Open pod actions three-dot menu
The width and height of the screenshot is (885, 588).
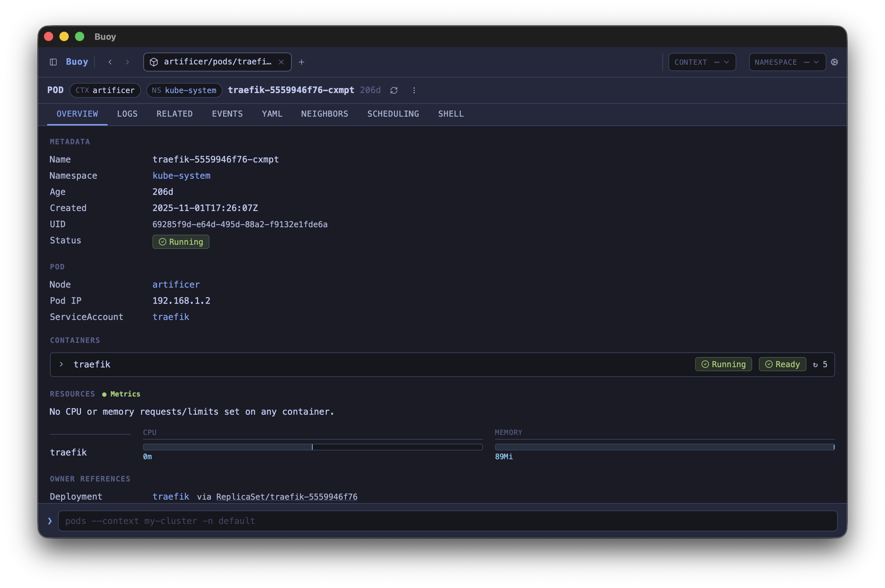[414, 90]
